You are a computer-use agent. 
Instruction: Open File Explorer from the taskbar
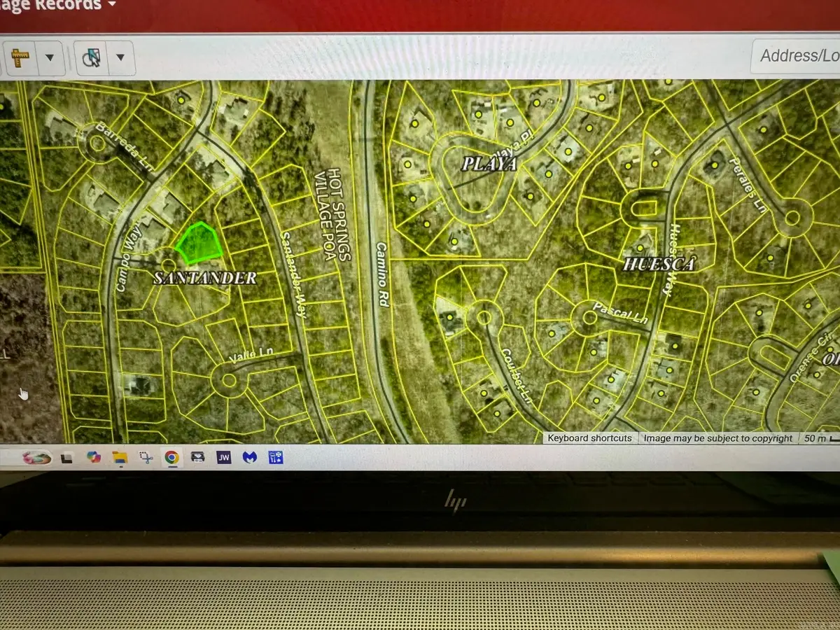[x=120, y=458]
